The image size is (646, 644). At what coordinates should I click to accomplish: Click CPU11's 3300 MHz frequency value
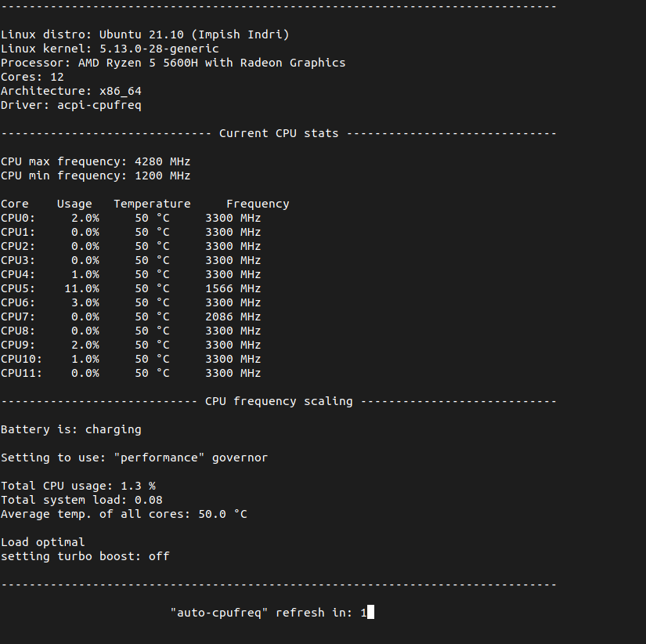pos(233,373)
